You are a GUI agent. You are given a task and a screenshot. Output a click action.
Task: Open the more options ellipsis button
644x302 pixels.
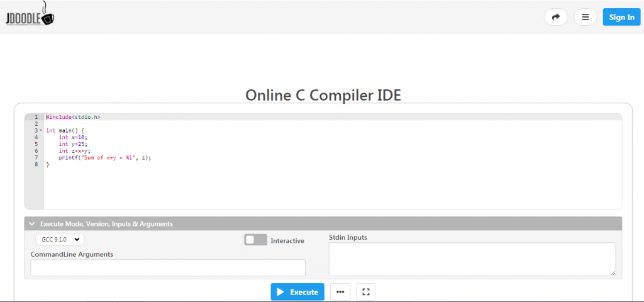pos(340,292)
